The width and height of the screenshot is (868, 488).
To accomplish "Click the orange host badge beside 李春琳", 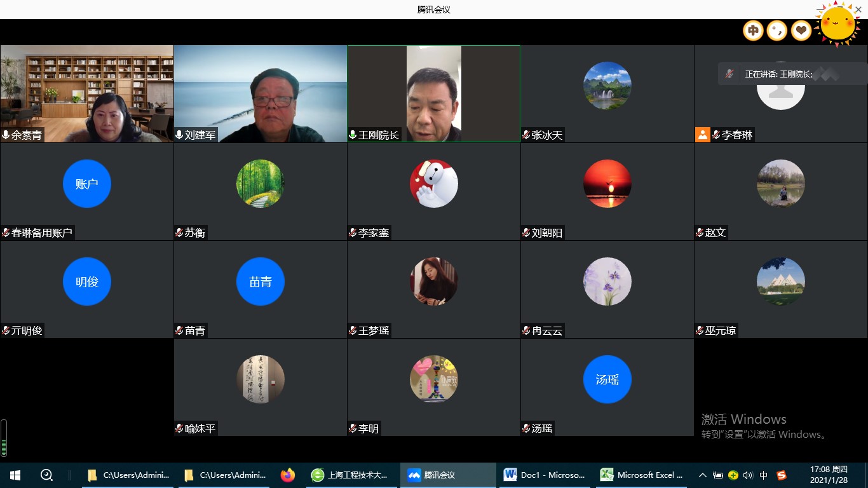I will point(702,135).
